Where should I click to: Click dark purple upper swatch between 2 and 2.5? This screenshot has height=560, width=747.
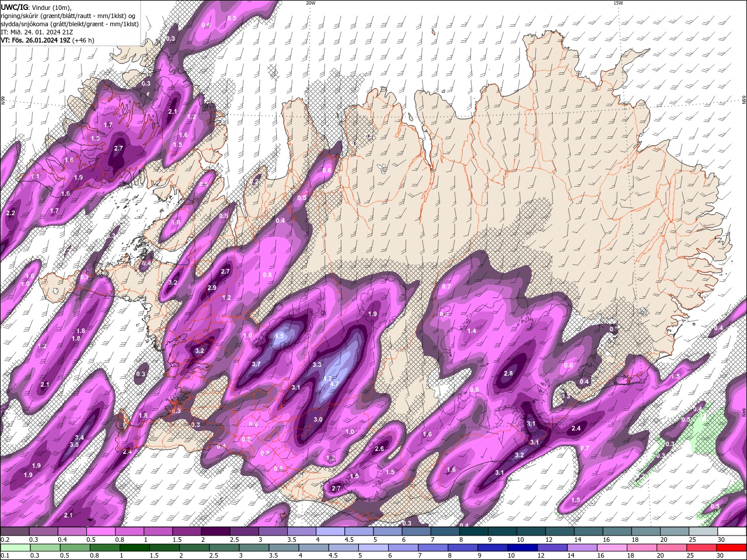[215, 531]
